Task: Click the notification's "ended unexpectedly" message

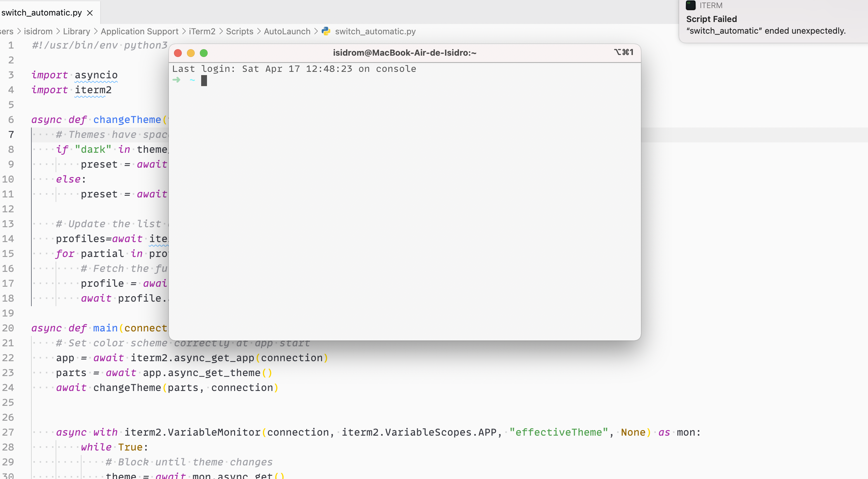Action: pyautogui.click(x=766, y=31)
